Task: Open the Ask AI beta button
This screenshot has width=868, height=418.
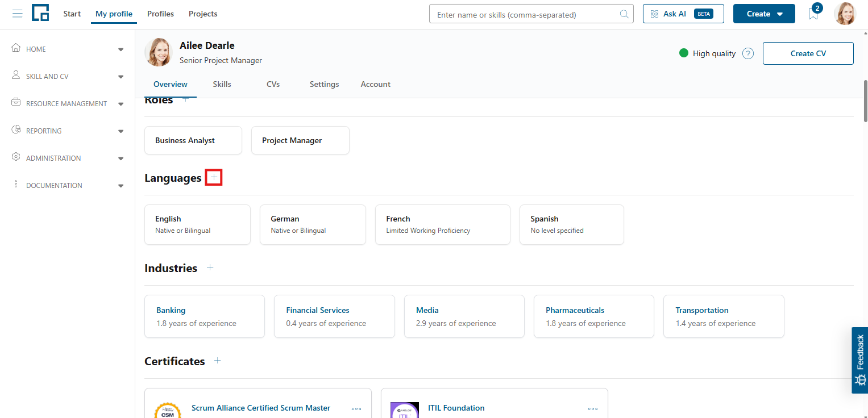Action: click(x=683, y=14)
